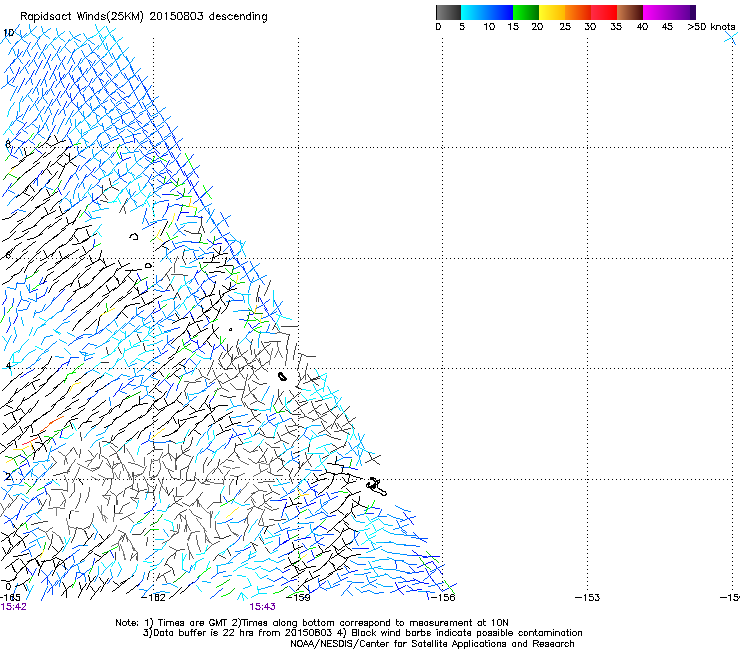
Task: Click the longitude label '-165'
Action: tap(10, 597)
